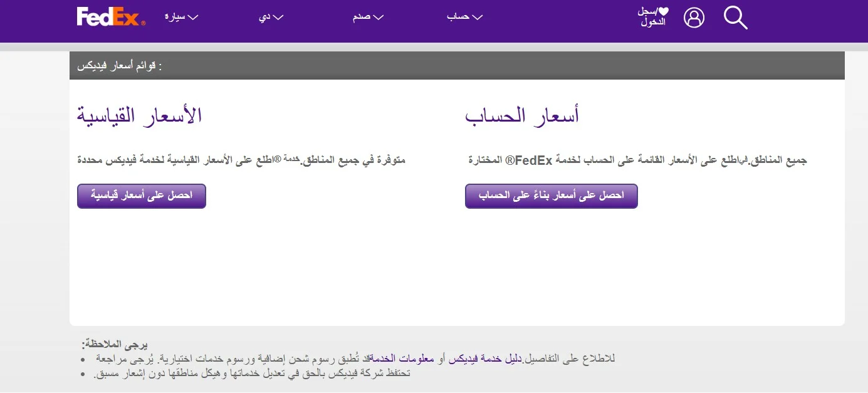Expand chevron next to صدم
Image resolution: width=868 pixels, height=393 pixels.
coord(378,18)
